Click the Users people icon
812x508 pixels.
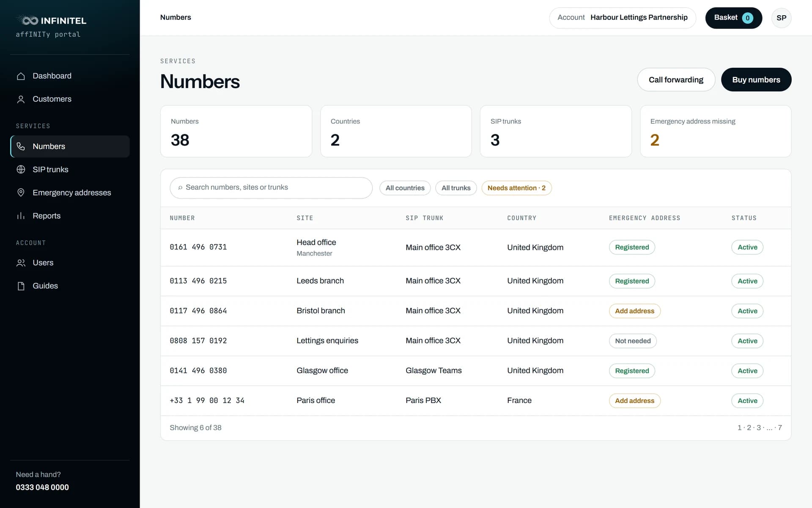point(21,263)
